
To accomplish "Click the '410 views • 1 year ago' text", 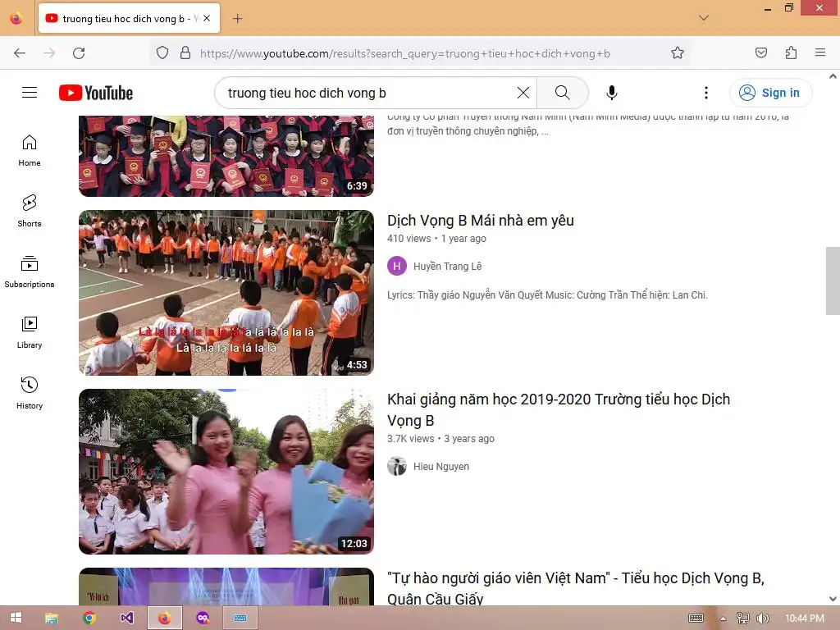I will [x=436, y=239].
